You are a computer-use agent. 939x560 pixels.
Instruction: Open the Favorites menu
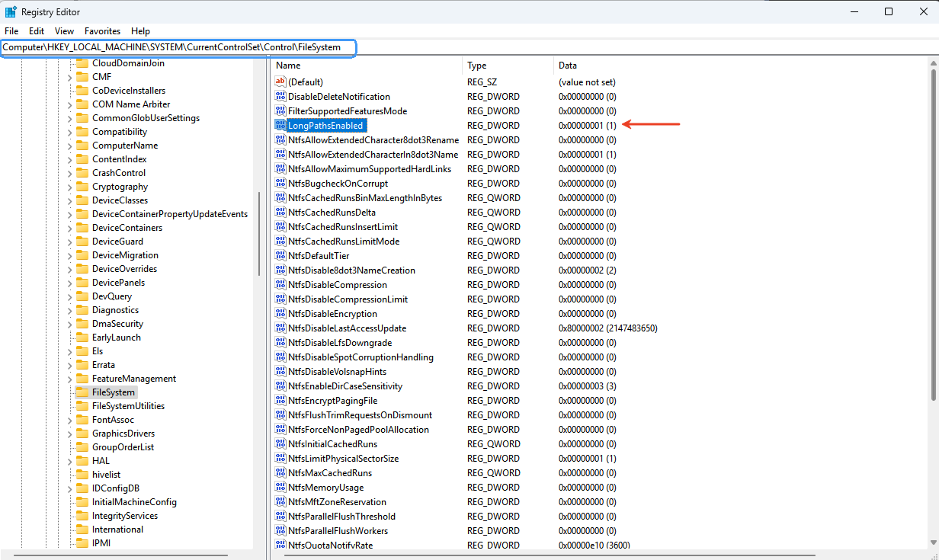click(x=103, y=31)
